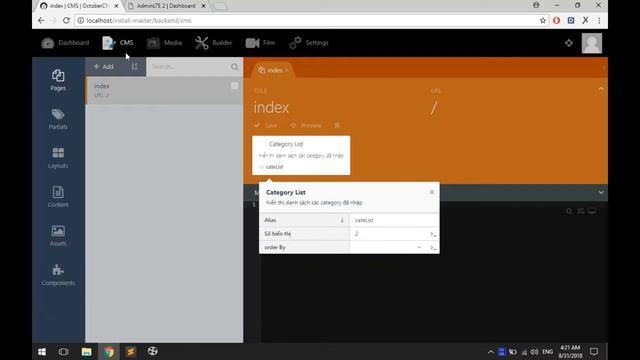This screenshot has height=360, width=640.
Task: Collapse the page header with the up chevron
Action: 601,89
